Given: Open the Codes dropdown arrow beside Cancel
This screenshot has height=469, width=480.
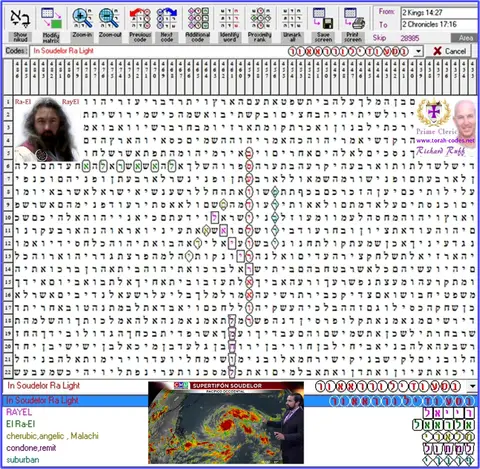Looking at the screenshot, I should (418, 52).
